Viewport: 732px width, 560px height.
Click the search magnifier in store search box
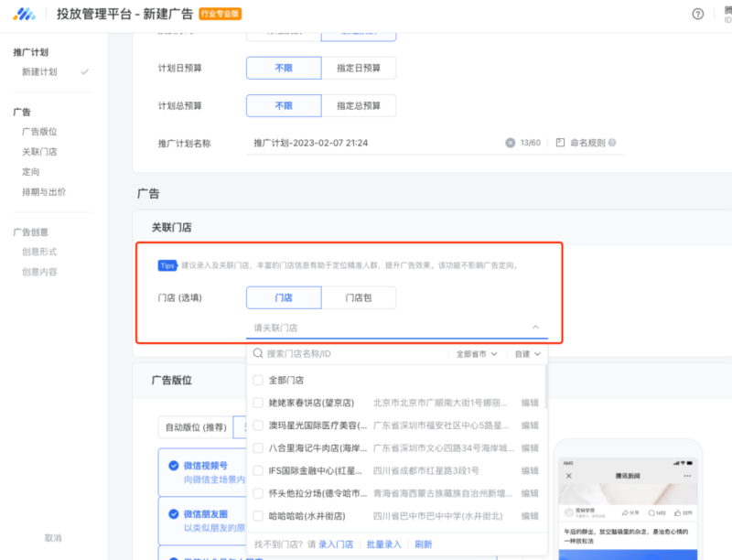[x=257, y=352]
